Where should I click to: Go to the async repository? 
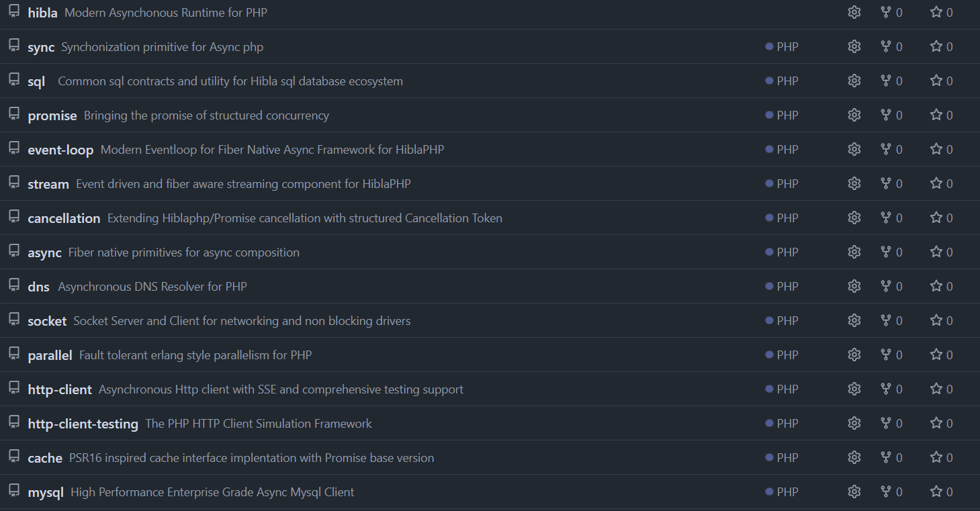44,252
